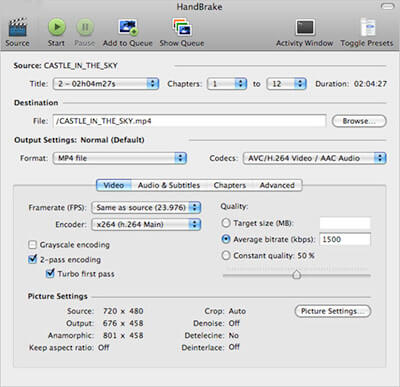This screenshot has width=400, height=387.
Task: Open the Title dropdown showing 2 - 02h04m27s
Action: coord(106,83)
